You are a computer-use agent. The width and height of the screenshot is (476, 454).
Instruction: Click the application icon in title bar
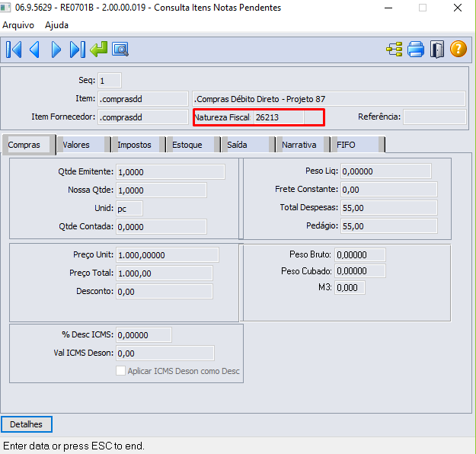pyautogui.click(x=5, y=8)
